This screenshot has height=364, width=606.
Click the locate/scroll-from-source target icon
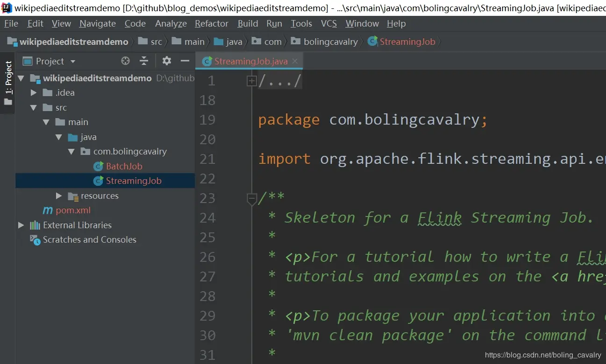pos(125,61)
